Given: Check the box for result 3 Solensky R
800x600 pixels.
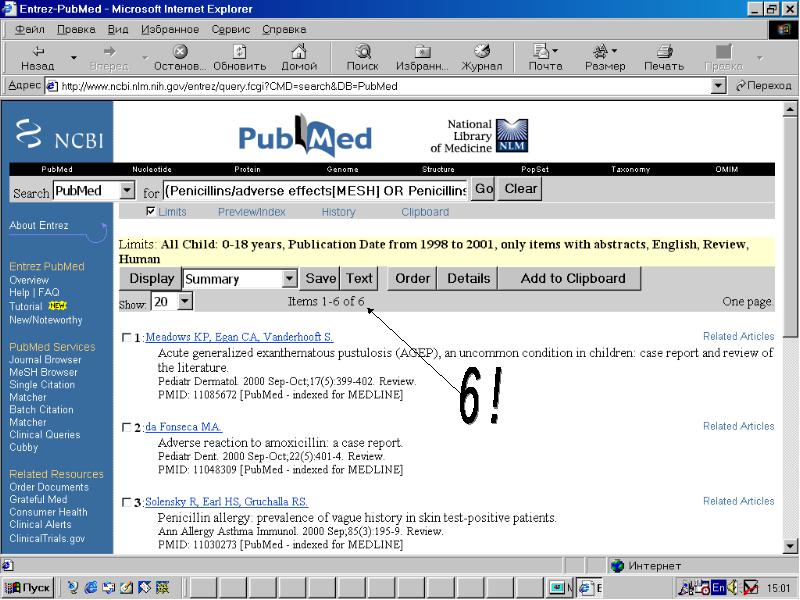Looking at the screenshot, I should tap(127, 502).
